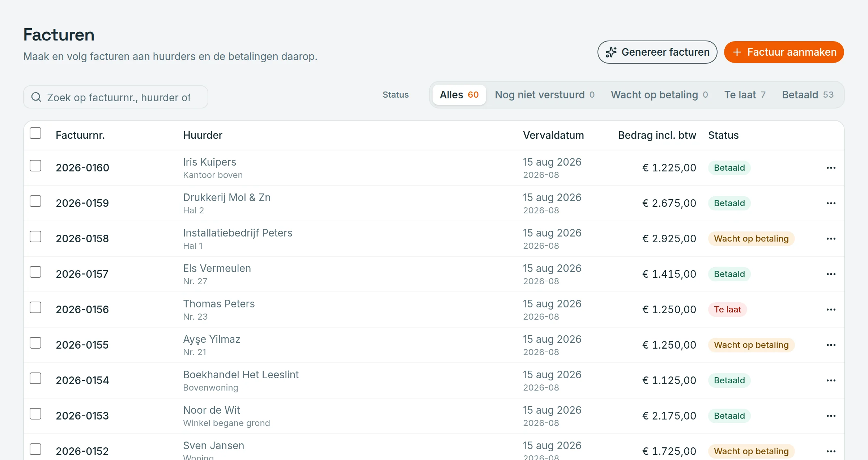Viewport: 868px width, 460px height.
Task: Click invoice number 2026-0160
Action: pyautogui.click(x=82, y=168)
